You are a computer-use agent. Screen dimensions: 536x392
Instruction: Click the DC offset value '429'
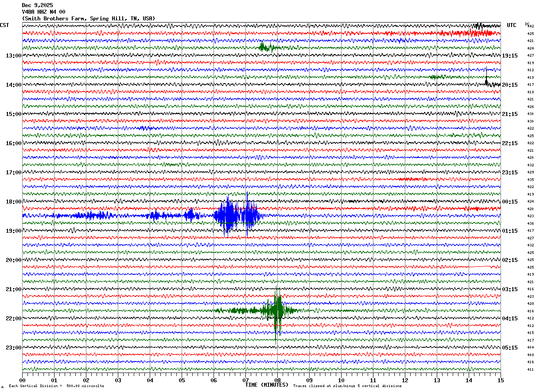[530, 172]
